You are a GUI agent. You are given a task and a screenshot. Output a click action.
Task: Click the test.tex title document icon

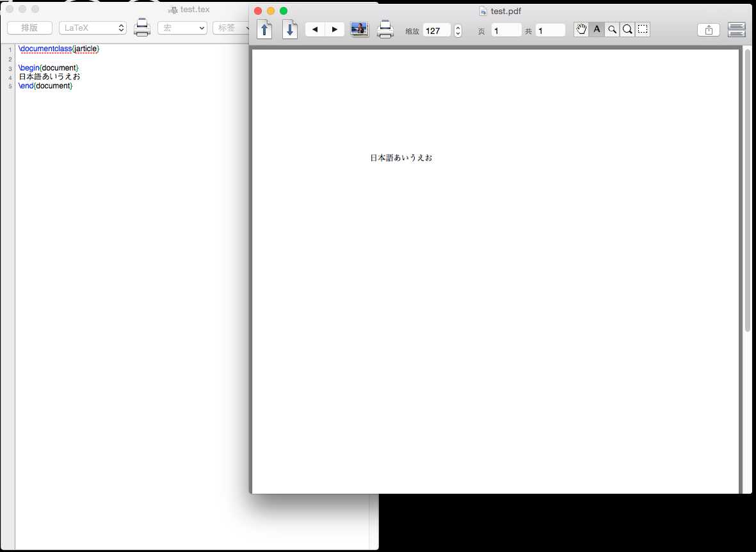tap(173, 10)
